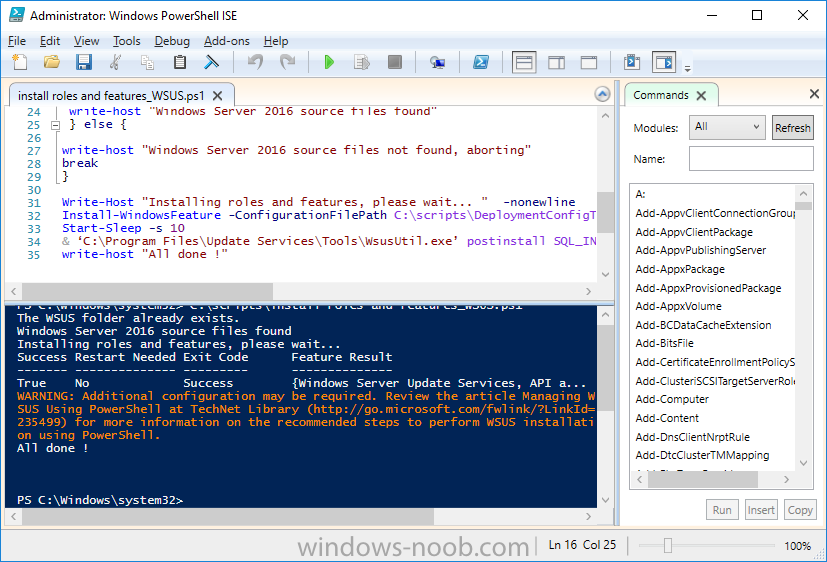Select Add-Computer command
The image size is (827, 562).
click(x=672, y=399)
